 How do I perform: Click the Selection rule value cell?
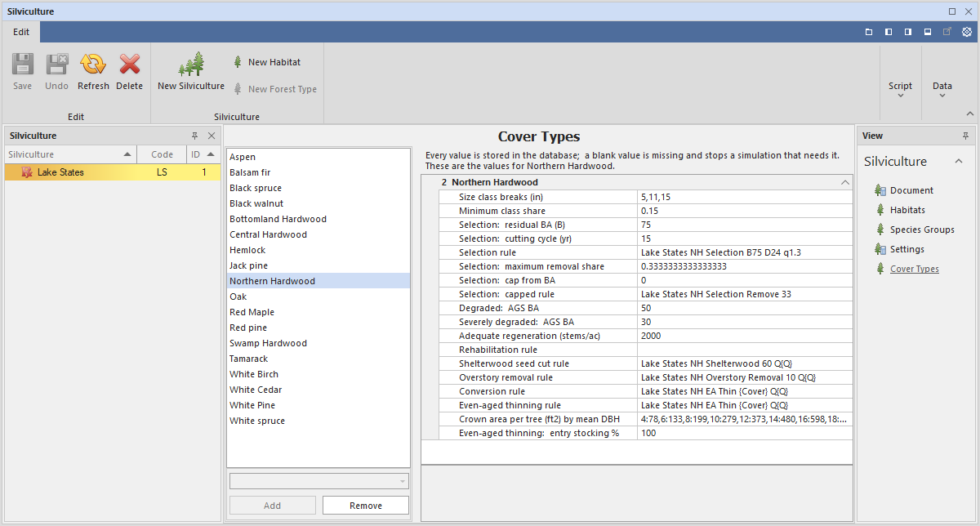pos(744,252)
